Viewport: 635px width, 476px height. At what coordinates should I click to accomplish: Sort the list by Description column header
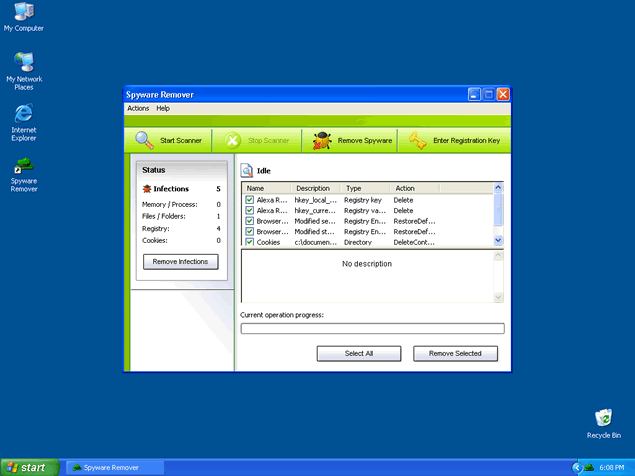(316, 188)
